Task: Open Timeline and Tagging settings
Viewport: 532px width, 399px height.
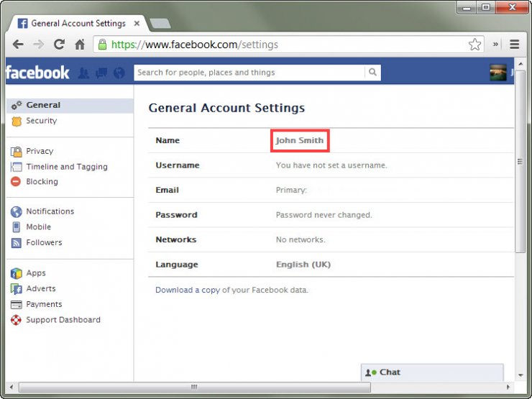Action: (67, 167)
